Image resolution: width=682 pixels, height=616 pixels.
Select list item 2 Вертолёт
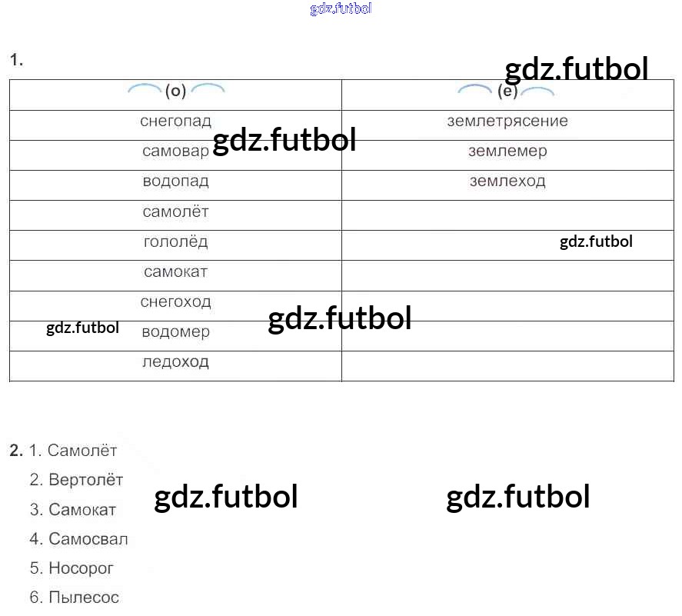click(77, 480)
